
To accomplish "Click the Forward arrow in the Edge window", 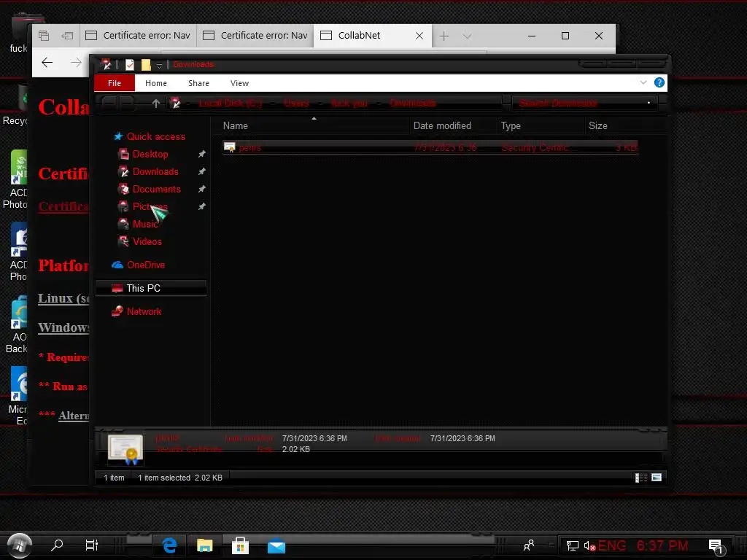I will (75, 63).
